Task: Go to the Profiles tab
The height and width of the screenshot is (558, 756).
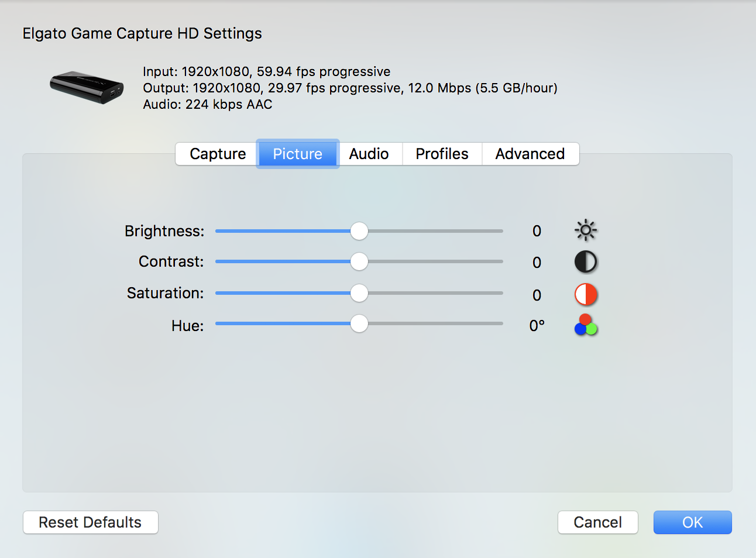Action: coord(442,154)
